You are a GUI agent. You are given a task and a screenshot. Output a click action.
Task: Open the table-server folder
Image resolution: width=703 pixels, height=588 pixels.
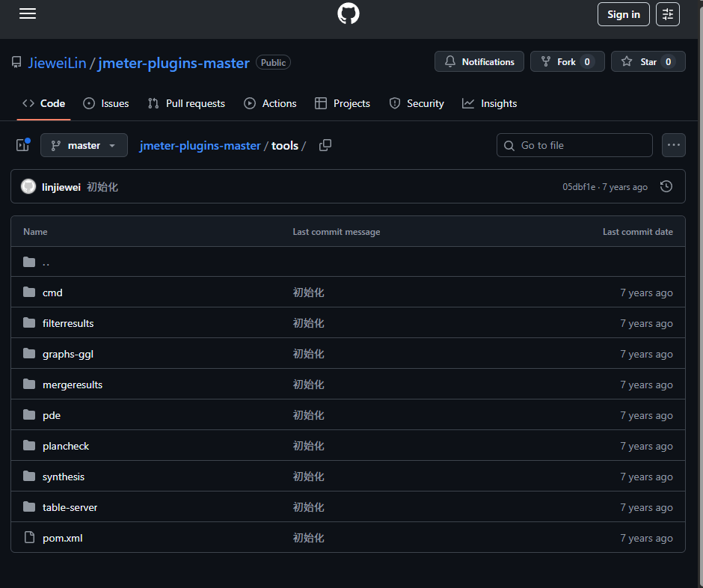(70, 508)
